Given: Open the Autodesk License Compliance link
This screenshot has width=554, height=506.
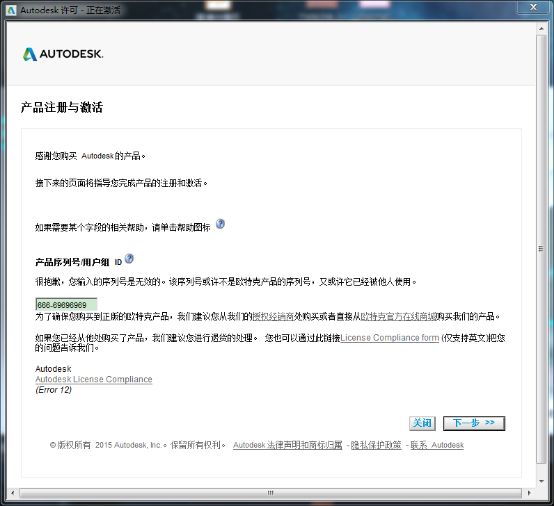Looking at the screenshot, I should [94, 379].
